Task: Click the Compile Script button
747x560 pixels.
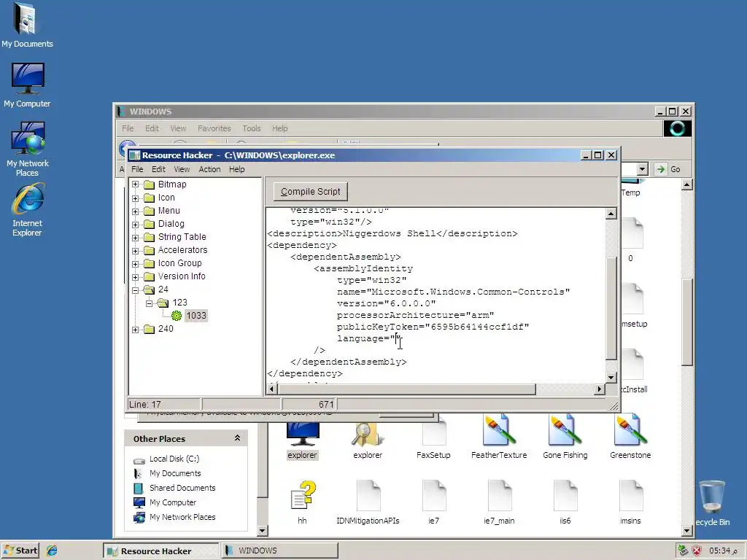Action: 311,192
